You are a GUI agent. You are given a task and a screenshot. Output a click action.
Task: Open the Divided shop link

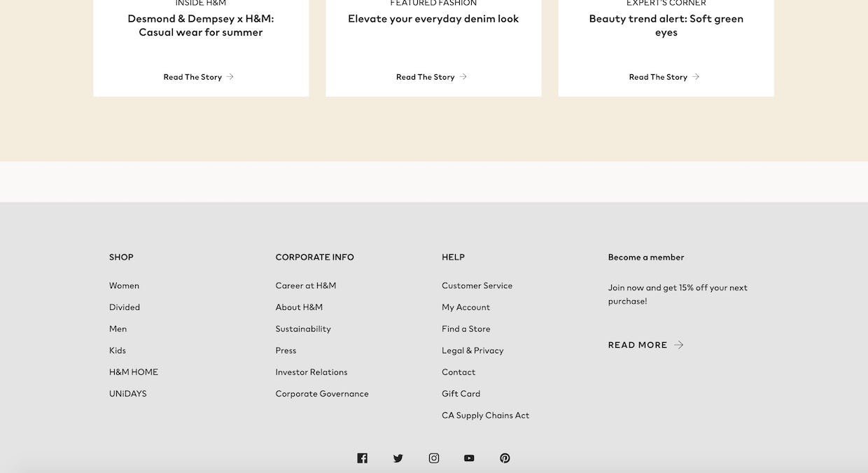click(125, 307)
